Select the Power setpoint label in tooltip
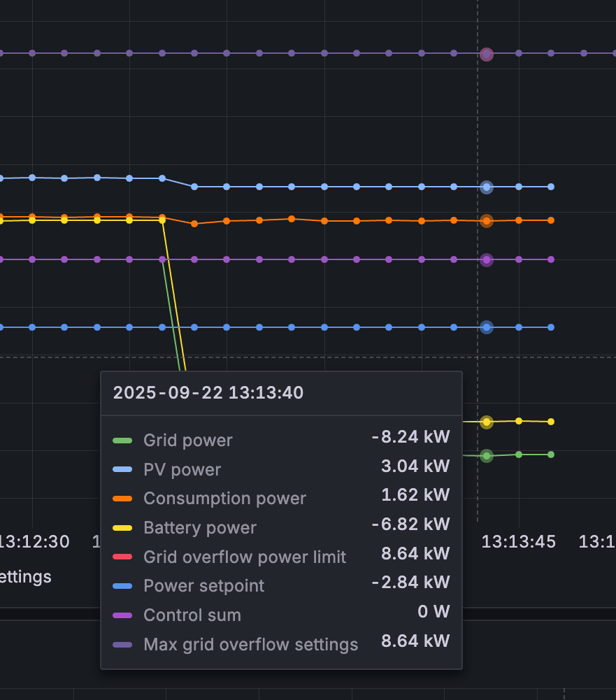 click(203, 586)
